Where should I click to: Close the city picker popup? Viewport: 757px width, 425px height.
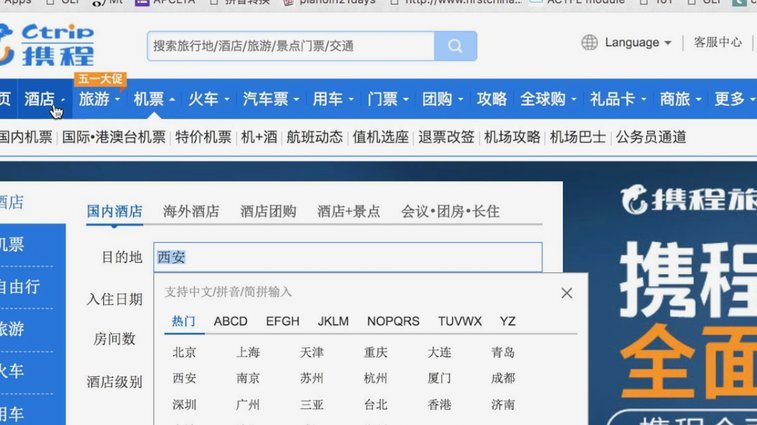tap(567, 293)
